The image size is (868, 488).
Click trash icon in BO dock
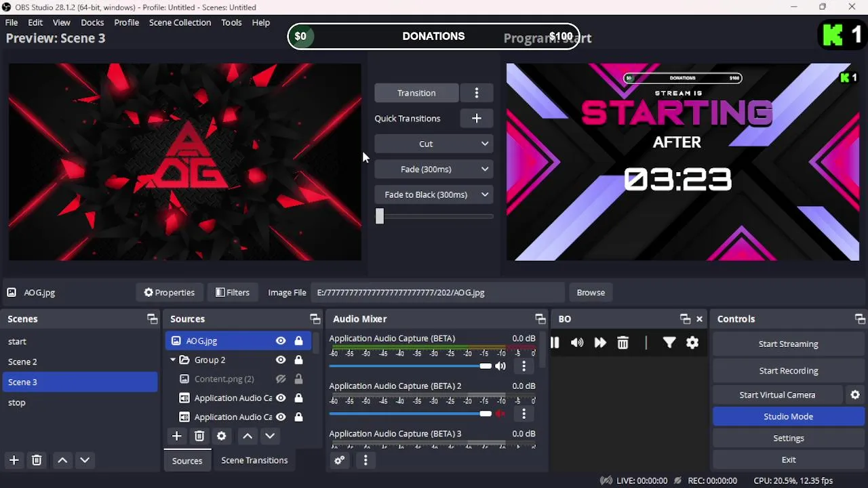623,343
